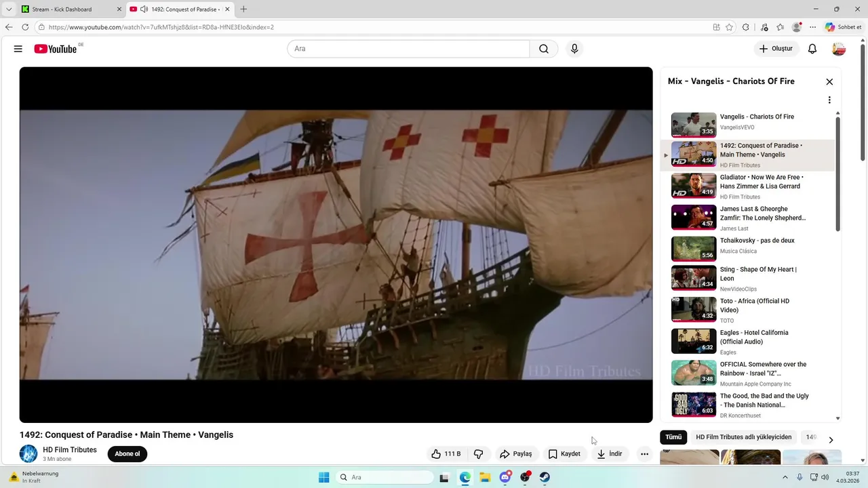Save the video with Kaydet

pyautogui.click(x=565, y=454)
